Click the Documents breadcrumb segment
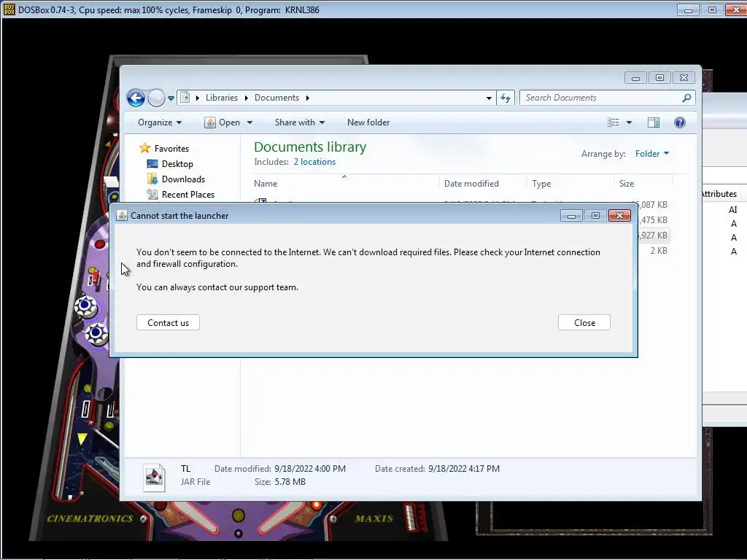The image size is (747, 560). 276,98
